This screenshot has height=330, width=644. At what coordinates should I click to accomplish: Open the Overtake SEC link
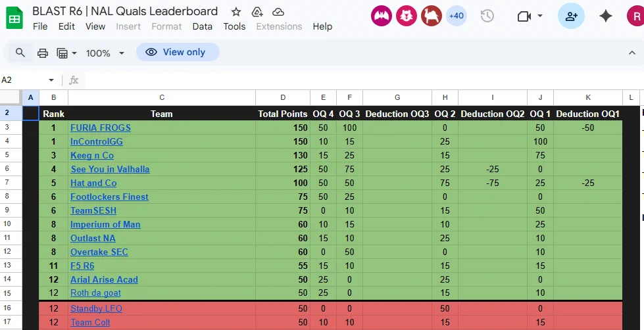(99, 252)
